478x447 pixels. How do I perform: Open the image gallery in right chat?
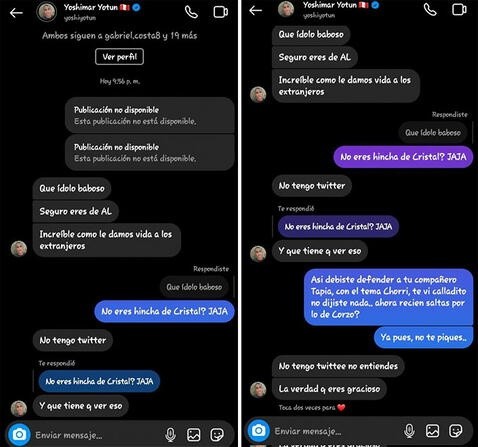432,431
